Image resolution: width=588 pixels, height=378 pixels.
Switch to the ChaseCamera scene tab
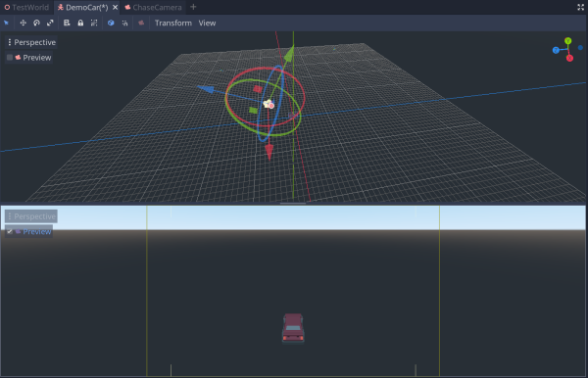(x=154, y=7)
